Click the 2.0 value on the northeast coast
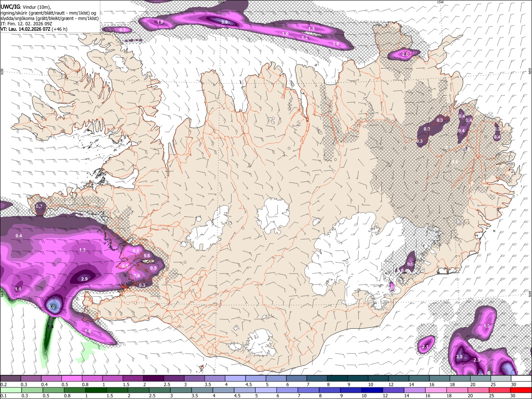The image size is (532, 399). tap(405, 54)
